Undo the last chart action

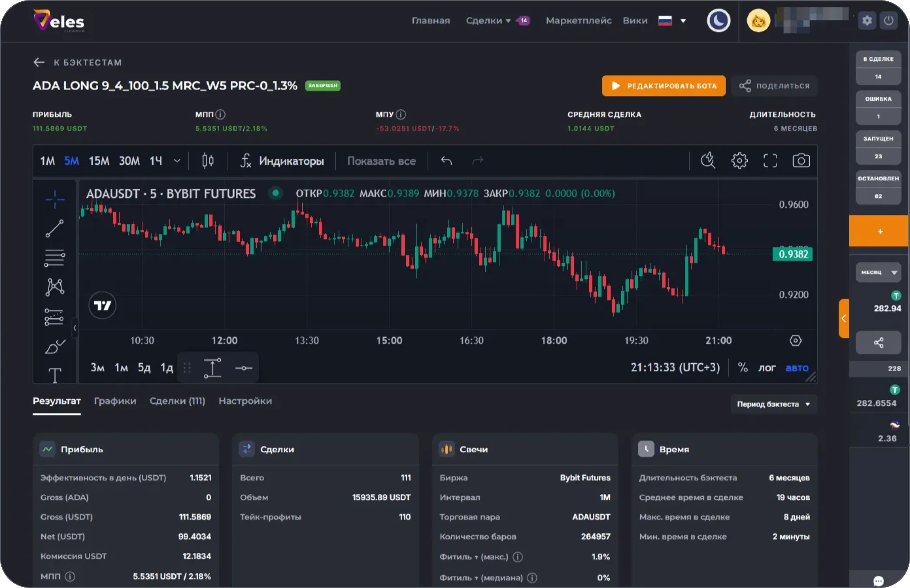pos(446,161)
